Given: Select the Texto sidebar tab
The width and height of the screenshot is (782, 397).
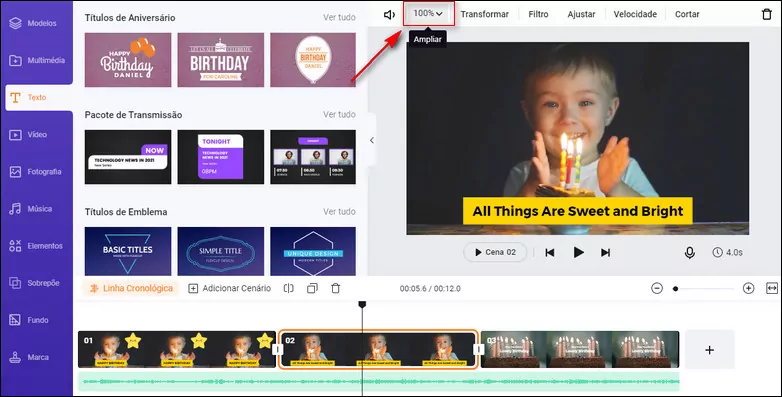Looking at the screenshot, I should click(x=39, y=97).
